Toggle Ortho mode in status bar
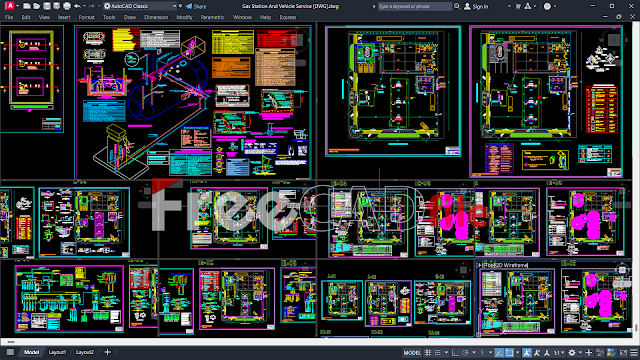The width and height of the screenshot is (640, 360). (x=455, y=352)
